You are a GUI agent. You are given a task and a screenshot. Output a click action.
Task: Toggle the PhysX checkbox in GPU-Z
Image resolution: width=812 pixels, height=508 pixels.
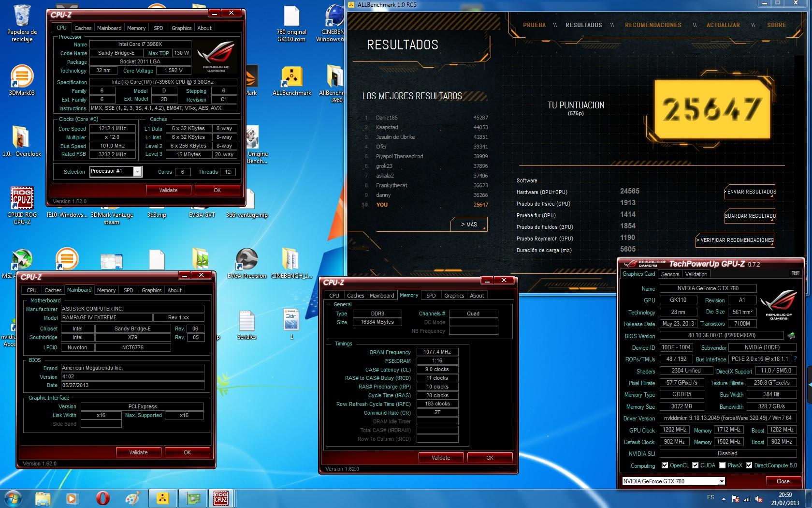[x=722, y=465]
